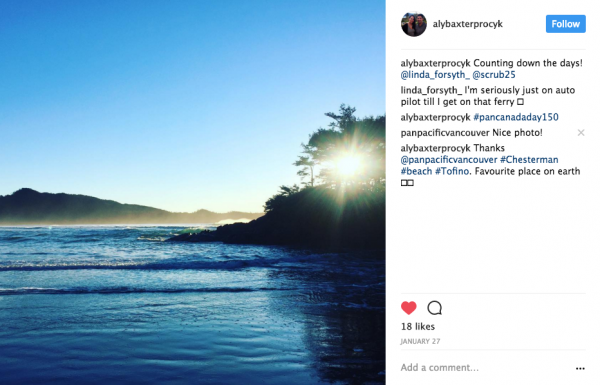Viewport: 600px width, 385px height.
Task: Delete the panpacificvancouver comment with the X
Action: [581, 132]
